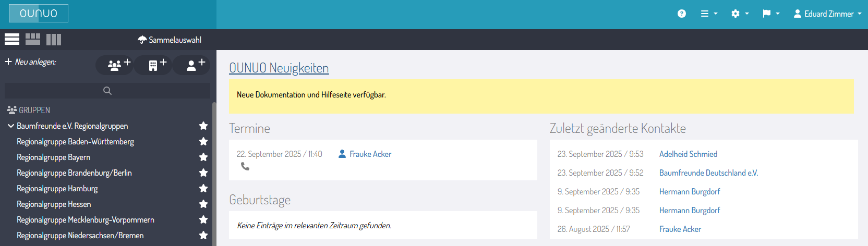Open Eduard Zimmer user menu
868x246 pixels.
827,14
